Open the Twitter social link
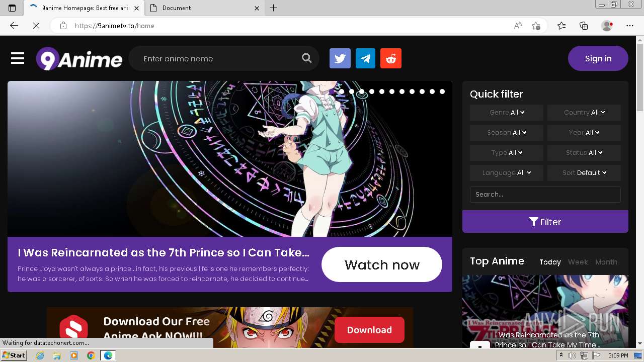Image resolution: width=644 pixels, height=362 pixels. [x=340, y=58]
